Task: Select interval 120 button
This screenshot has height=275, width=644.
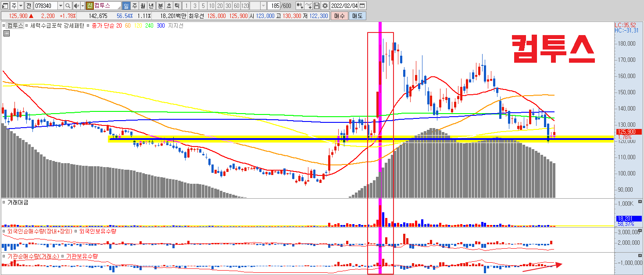Action: pos(245,6)
